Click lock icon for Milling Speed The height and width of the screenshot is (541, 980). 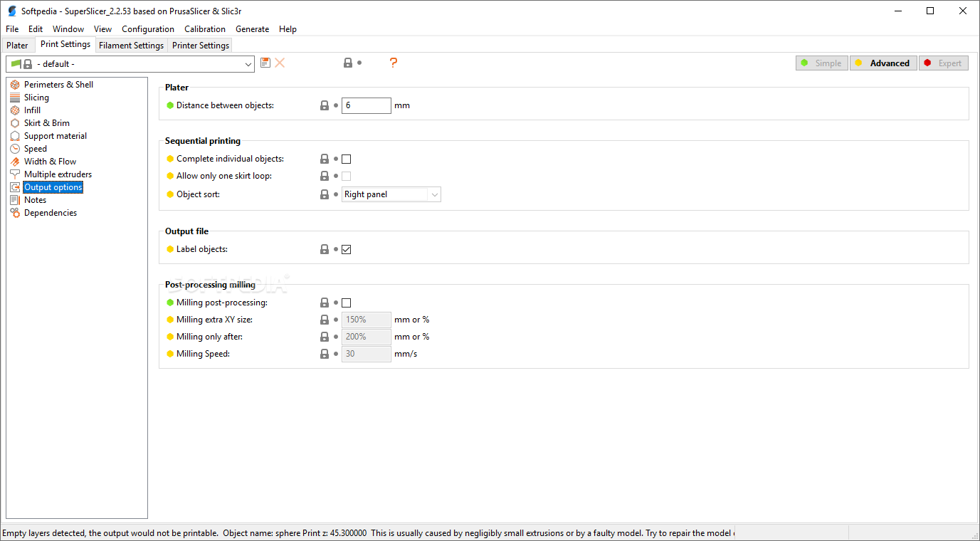coord(325,354)
